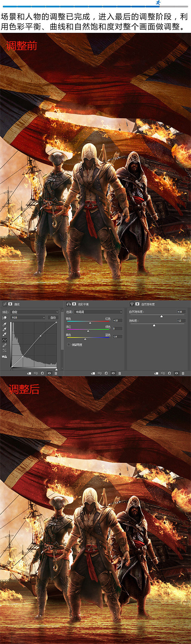Click the 红色 value field showing +10
Viewport: 191px width, 644px height.
coord(117,320)
